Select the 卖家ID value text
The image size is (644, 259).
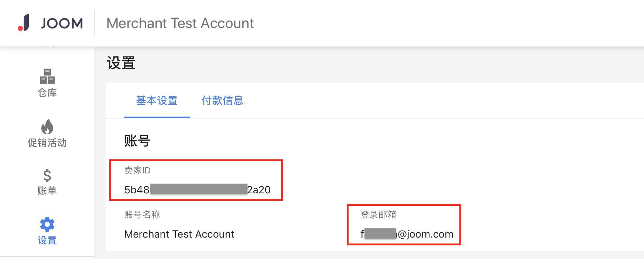[197, 190]
